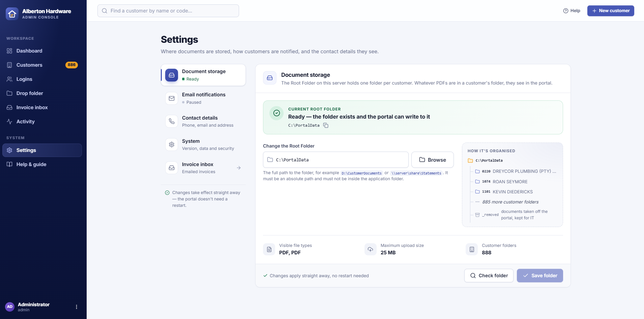Click the green ready checkmark circle icon

coord(276,113)
